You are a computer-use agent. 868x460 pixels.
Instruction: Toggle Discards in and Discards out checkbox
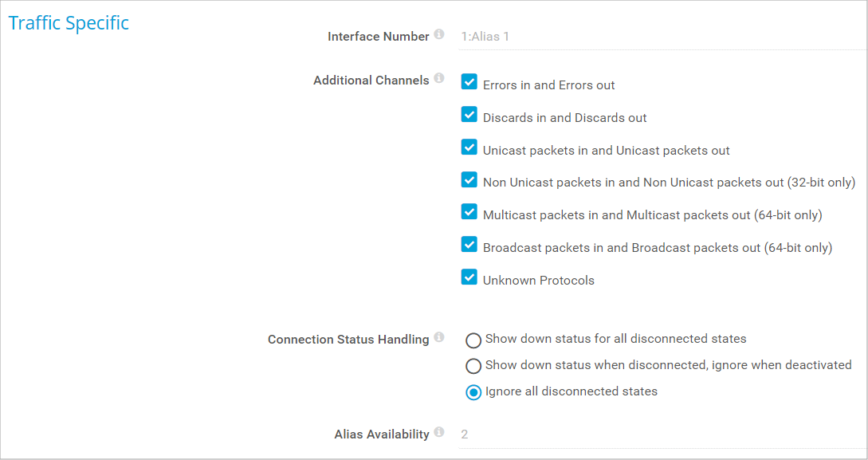469,115
